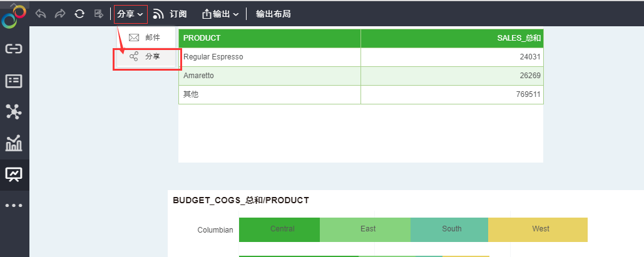Open the chart analysis sidebar icon
644x257 pixels.
pyautogui.click(x=14, y=143)
